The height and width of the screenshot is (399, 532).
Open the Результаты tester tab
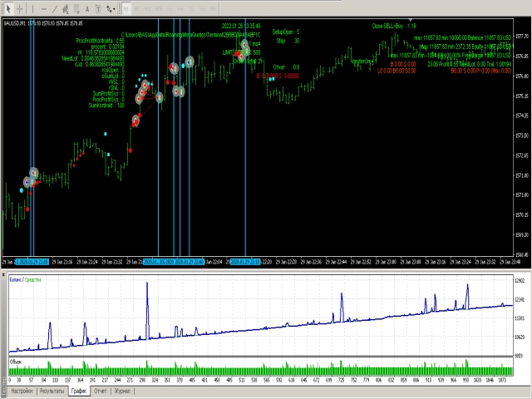[52, 391]
